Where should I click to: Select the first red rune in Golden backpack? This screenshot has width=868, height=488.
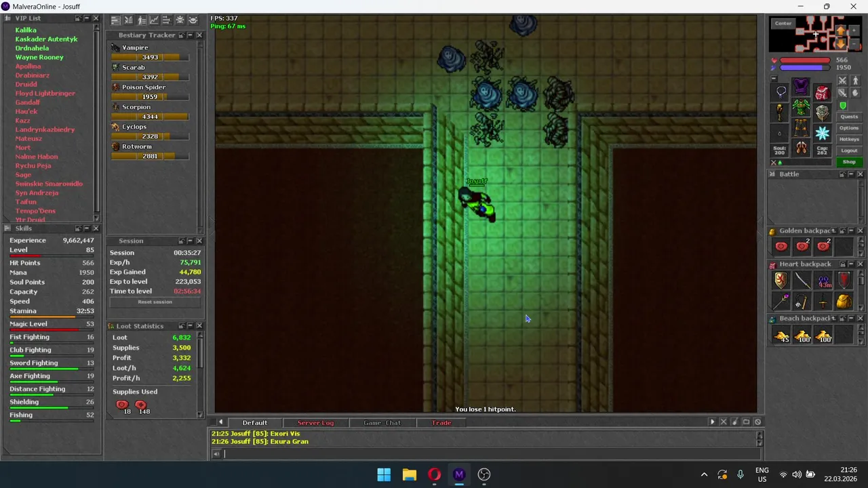tap(781, 247)
